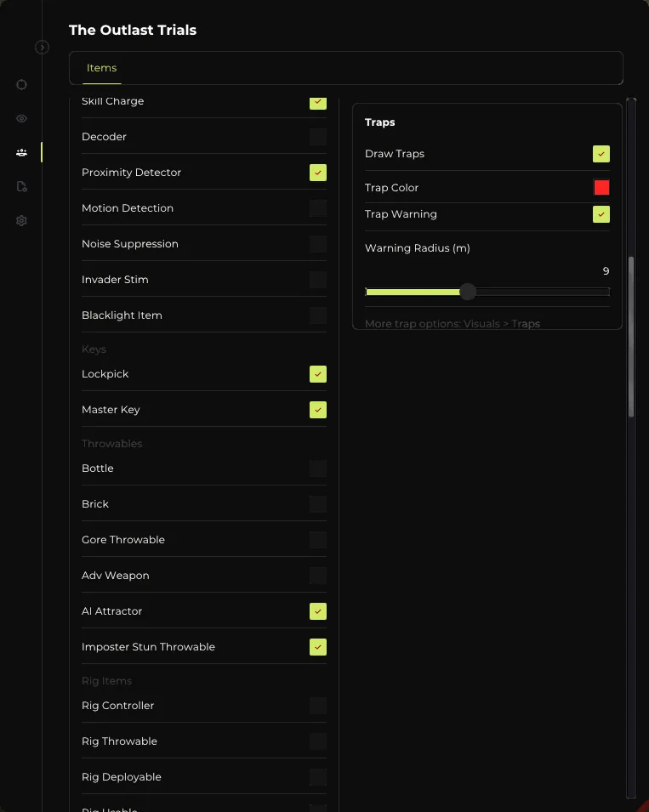This screenshot has height=812, width=649.
Task: Open the players group sidebar icon
Action: point(21,152)
